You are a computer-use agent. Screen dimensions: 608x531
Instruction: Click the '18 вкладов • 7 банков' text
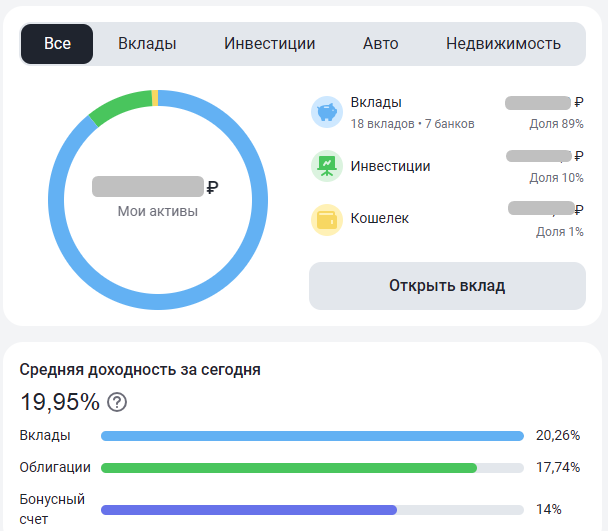click(413, 124)
